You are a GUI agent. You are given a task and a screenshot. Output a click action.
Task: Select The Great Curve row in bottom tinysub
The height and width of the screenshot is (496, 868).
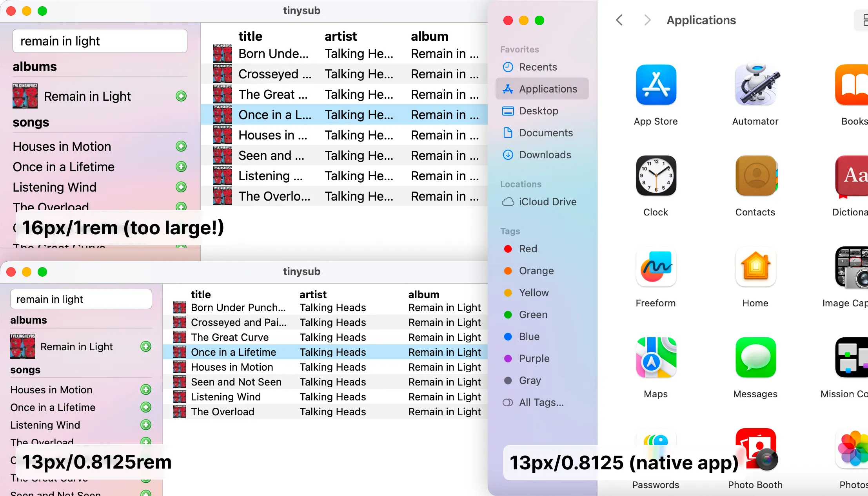325,337
